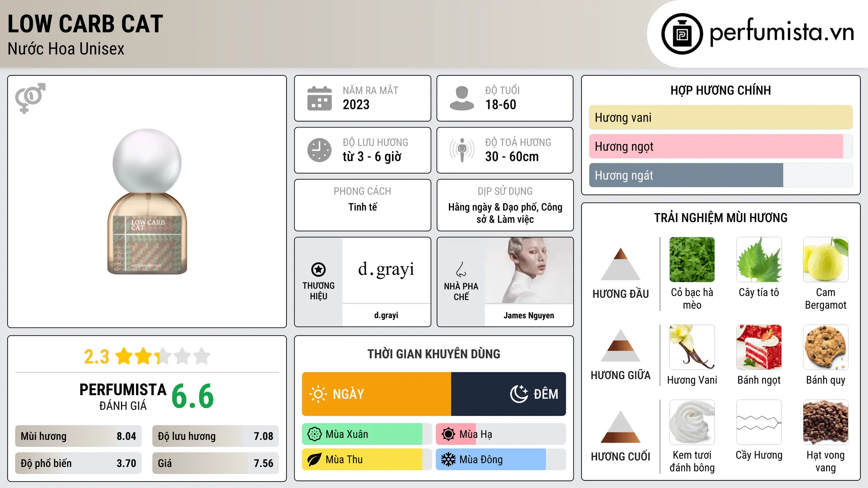The height and width of the screenshot is (488, 868).
Task: Select the Cầy Hương molecule image
Action: tap(759, 422)
